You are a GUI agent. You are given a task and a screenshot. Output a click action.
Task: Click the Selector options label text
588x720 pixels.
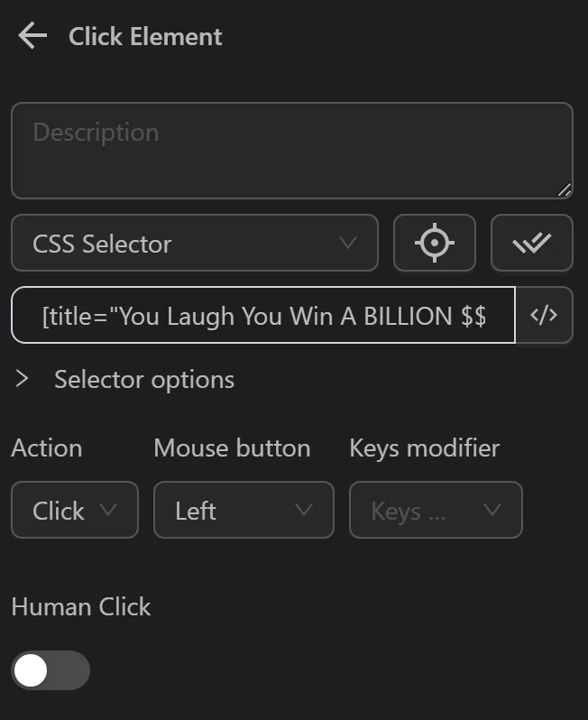click(x=144, y=380)
